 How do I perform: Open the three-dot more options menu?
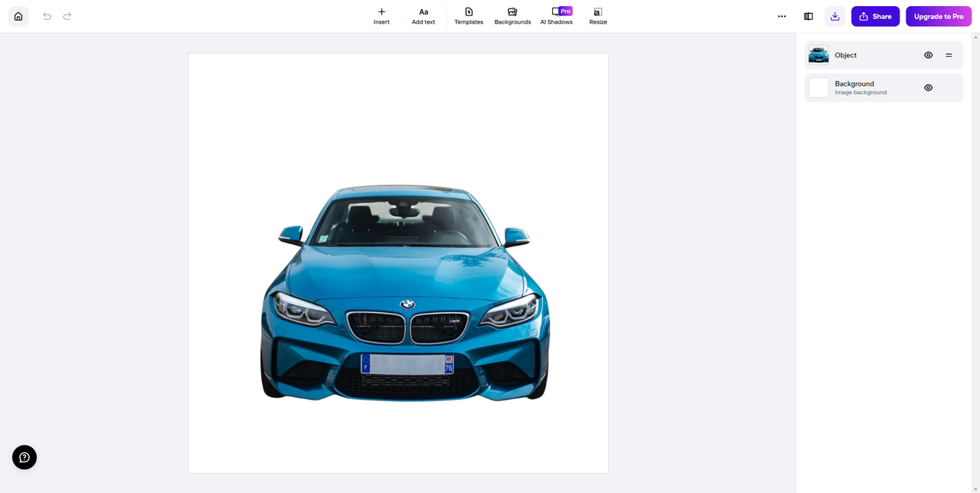point(782,16)
